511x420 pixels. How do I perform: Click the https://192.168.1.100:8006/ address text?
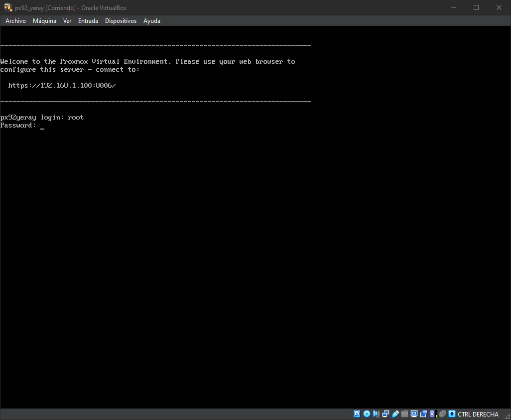[x=62, y=85]
